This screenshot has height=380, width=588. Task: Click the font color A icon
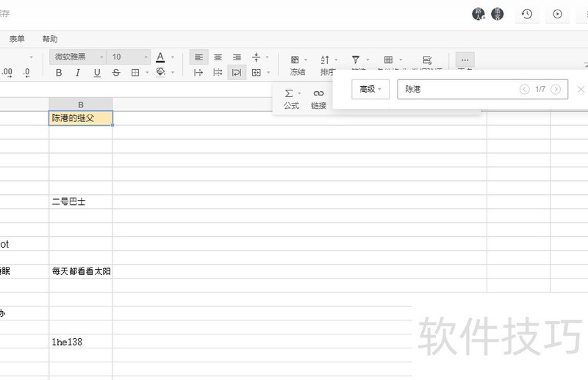(160, 57)
